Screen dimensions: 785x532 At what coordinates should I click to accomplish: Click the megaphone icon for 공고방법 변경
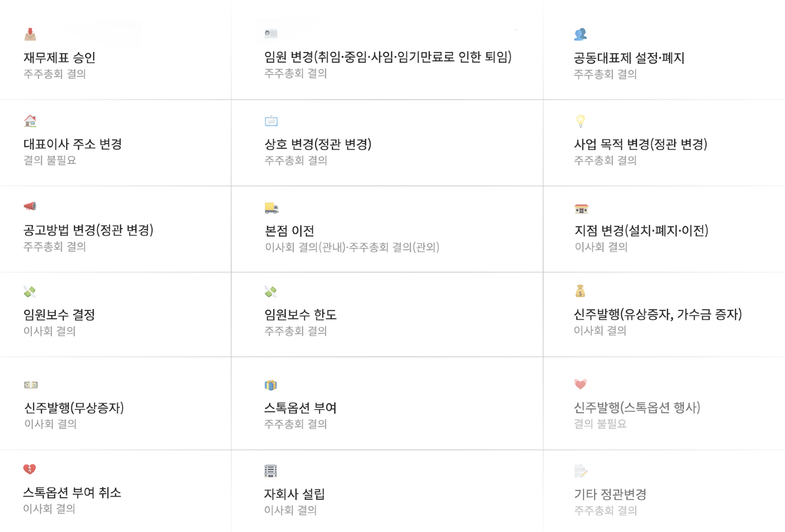pos(30,206)
